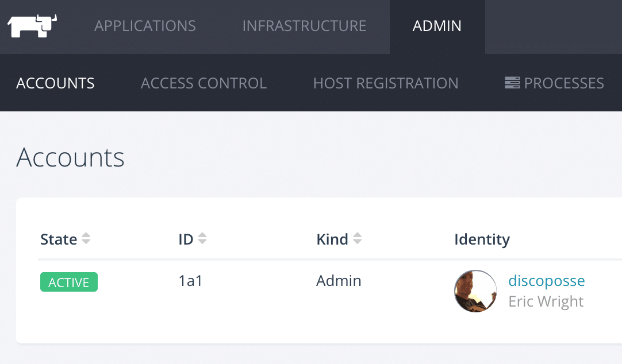Select the account ID 1a1 cell
The width and height of the screenshot is (622, 364).
pyautogui.click(x=190, y=281)
